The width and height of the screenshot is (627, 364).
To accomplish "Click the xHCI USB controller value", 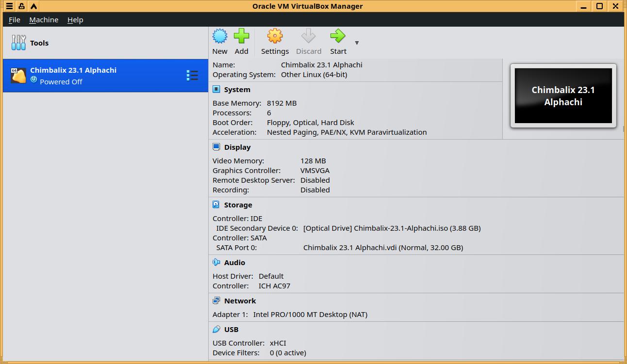I will [x=278, y=343].
